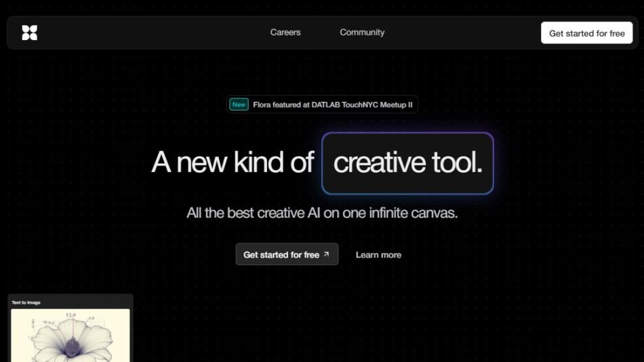Image resolution: width=644 pixels, height=362 pixels.
Task: Click the glowing creative tool. box
Action: click(407, 163)
